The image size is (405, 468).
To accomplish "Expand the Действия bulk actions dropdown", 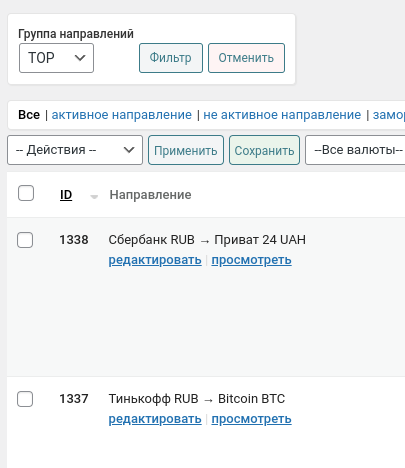I will pyautogui.click(x=75, y=150).
